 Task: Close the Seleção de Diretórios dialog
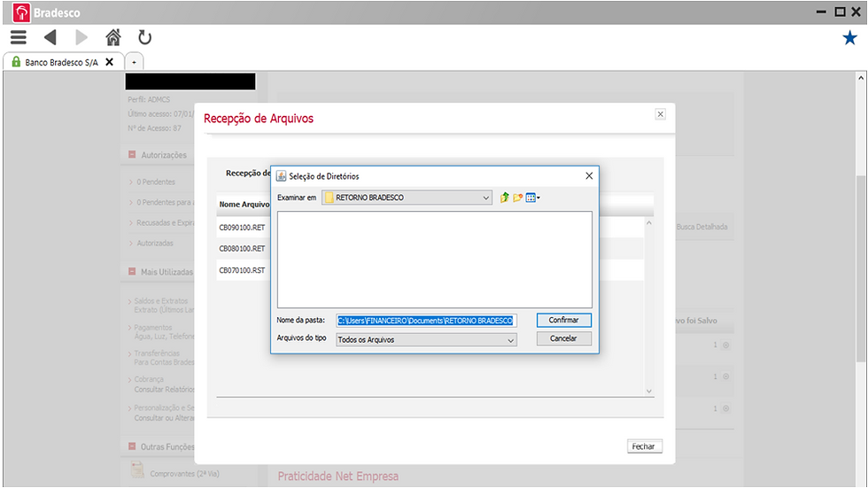click(589, 175)
